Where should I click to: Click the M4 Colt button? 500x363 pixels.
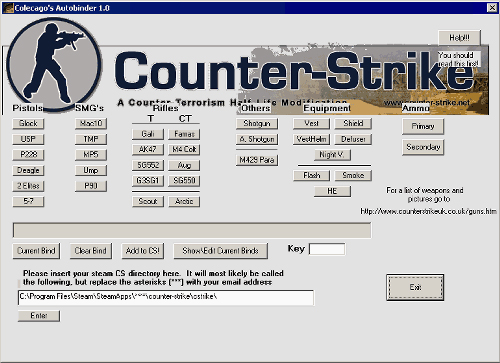click(184, 150)
